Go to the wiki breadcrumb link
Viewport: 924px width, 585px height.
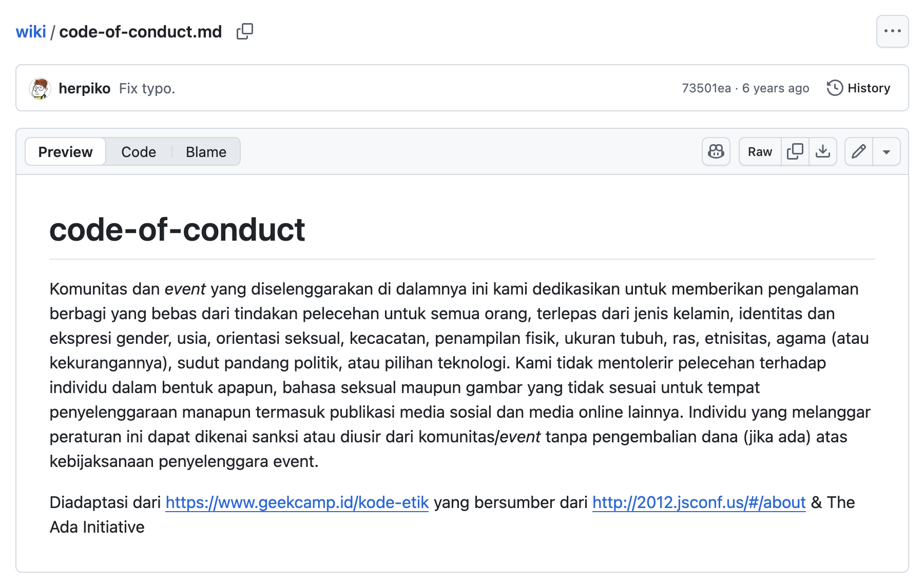pos(31,32)
